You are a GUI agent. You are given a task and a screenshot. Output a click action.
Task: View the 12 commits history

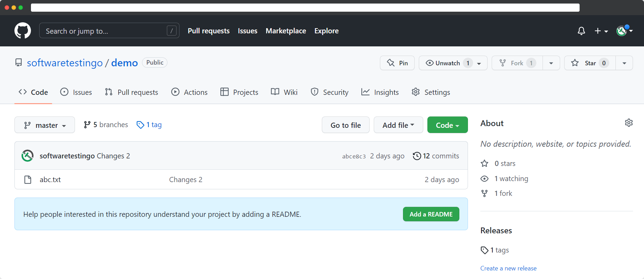tap(436, 156)
